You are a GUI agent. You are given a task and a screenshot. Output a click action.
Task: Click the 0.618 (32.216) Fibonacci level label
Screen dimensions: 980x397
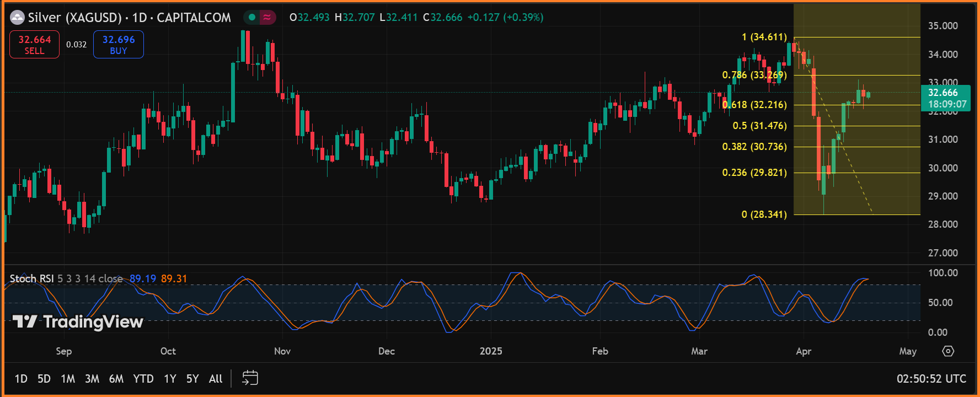tap(754, 105)
